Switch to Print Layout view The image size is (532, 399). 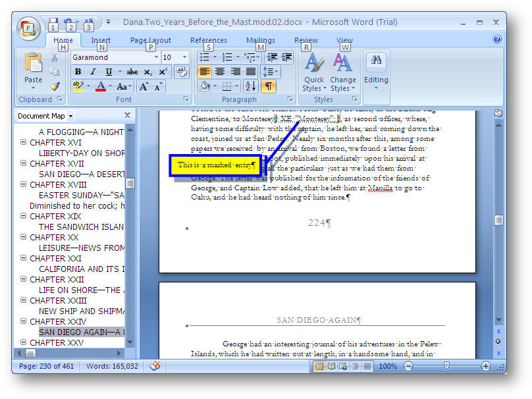(319, 367)
